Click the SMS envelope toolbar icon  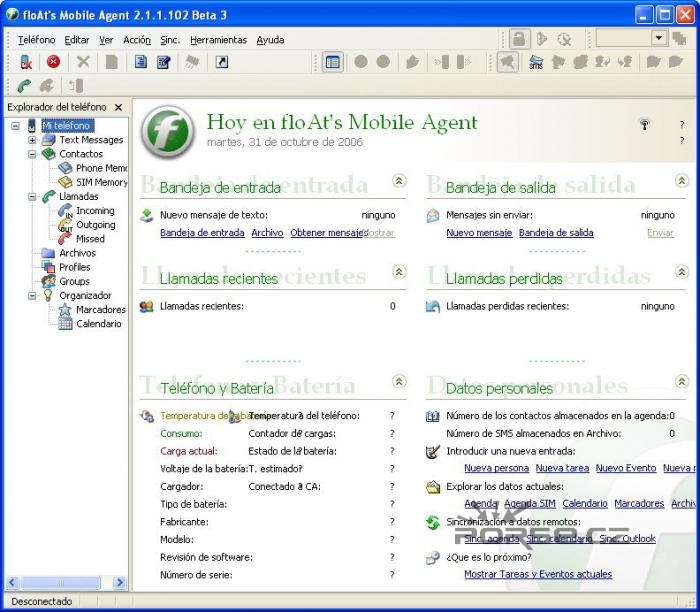click(536, 62)
